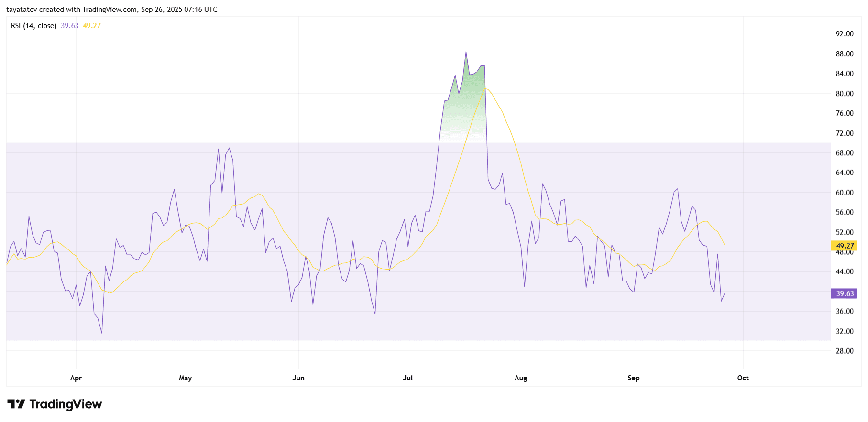The image size is (868, 422).
Task: Click the yellow 49.27 value in legend
Action: pos(92,26)
